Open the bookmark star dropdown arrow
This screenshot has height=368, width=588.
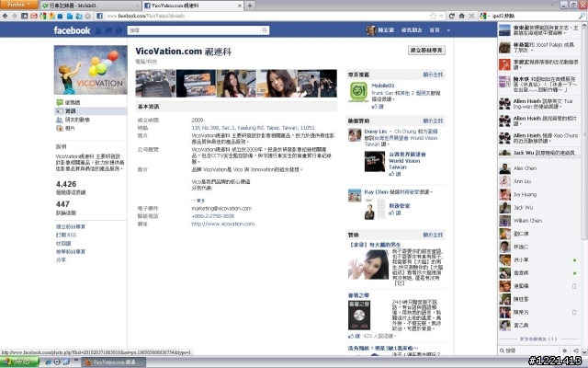tap(441, 16)
